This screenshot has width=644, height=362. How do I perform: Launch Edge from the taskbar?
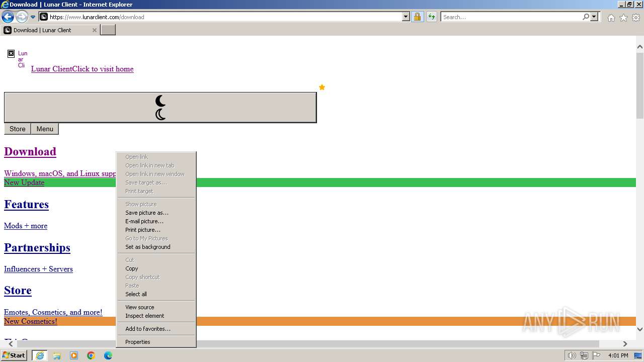[x=108, y=355]
